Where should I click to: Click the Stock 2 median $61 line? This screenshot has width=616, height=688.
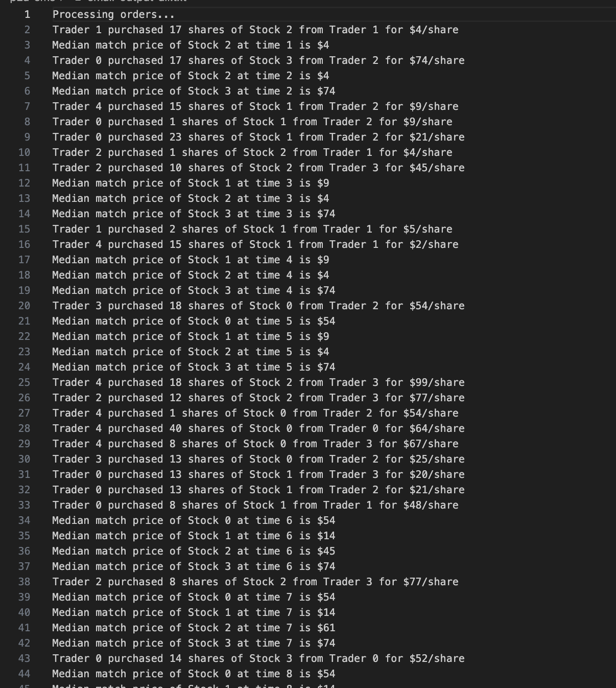coord(194,628)
